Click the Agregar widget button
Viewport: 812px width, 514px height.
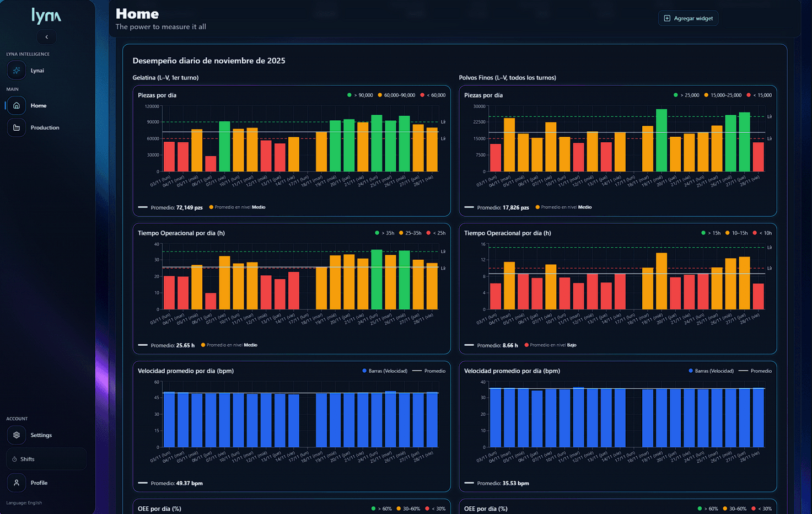(x=688, y=18)
